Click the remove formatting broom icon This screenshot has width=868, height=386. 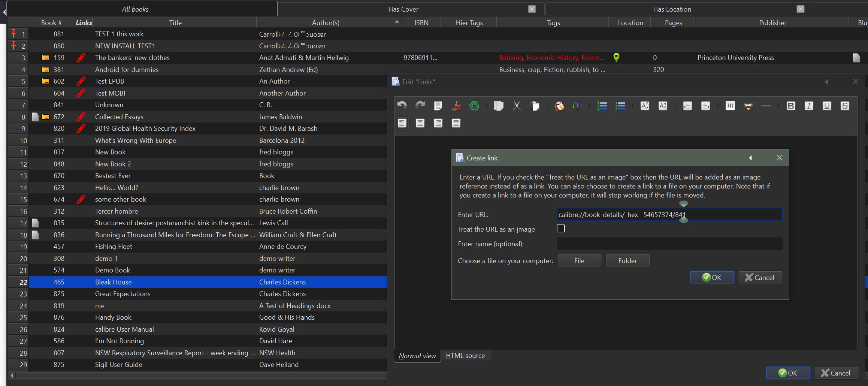(456, 106)
